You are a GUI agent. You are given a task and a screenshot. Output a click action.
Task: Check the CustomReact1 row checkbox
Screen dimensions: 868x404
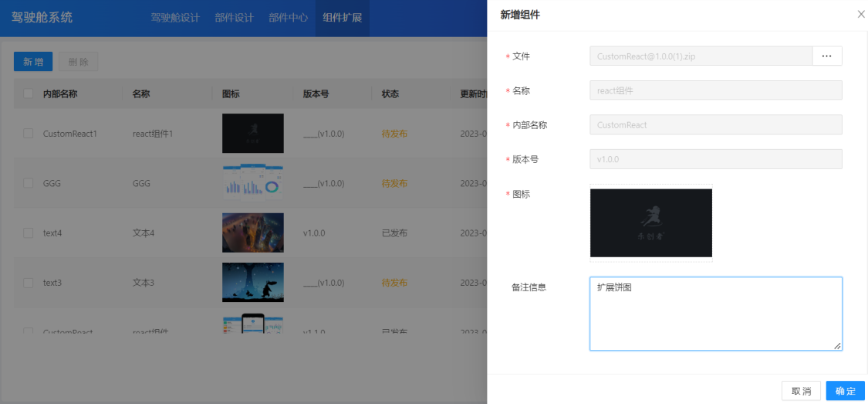(x=29, y=134)
